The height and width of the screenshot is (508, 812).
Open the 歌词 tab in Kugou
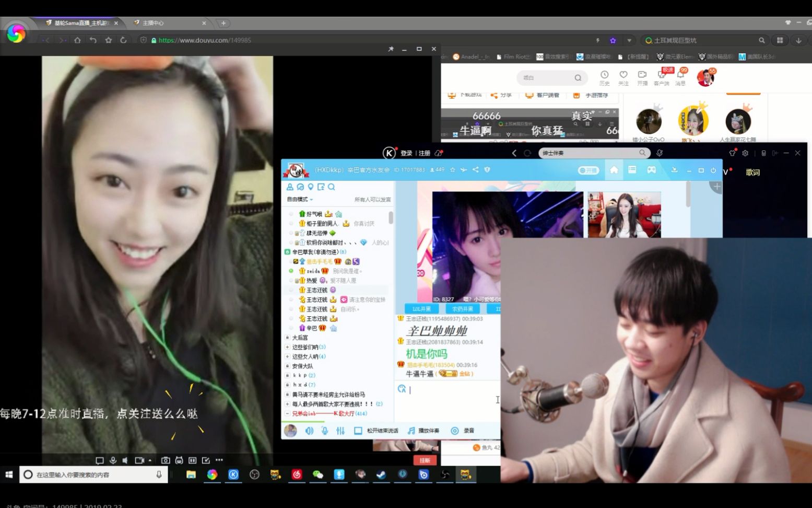(x=753, y=172)
